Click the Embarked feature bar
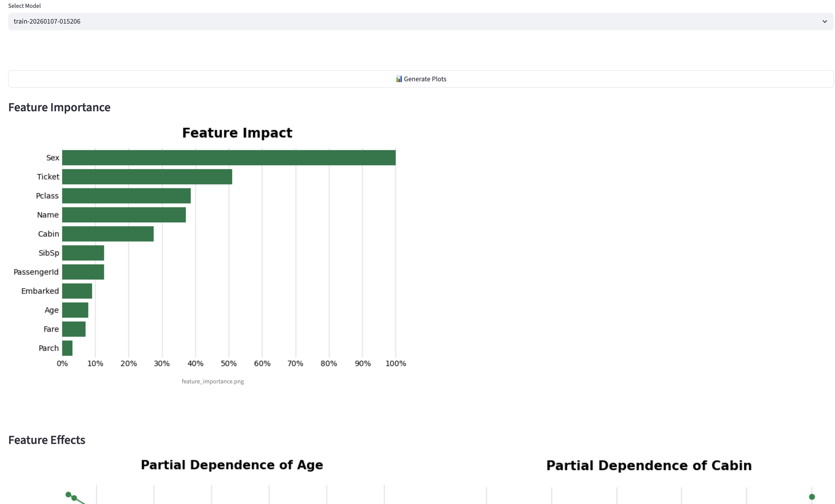Viewport: 835px width, 504px height. [x=77, y=291]
